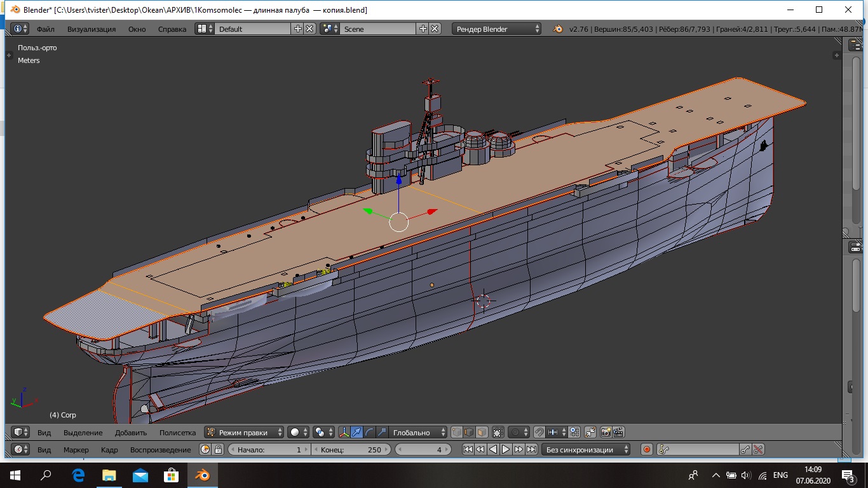Click the OpenGL render animation clapper icon
The height and width of the screenshot is (488, 868).
(x=618, y=432)
